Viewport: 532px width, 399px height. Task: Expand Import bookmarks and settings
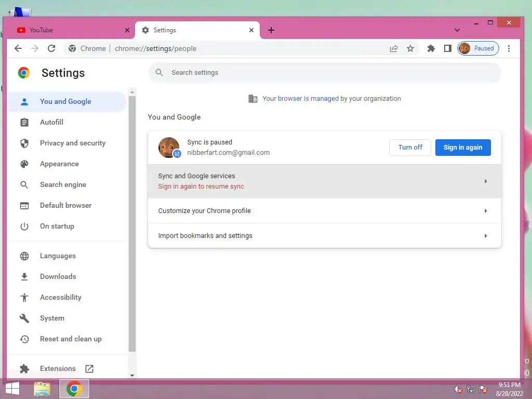(x=325, y=235)
